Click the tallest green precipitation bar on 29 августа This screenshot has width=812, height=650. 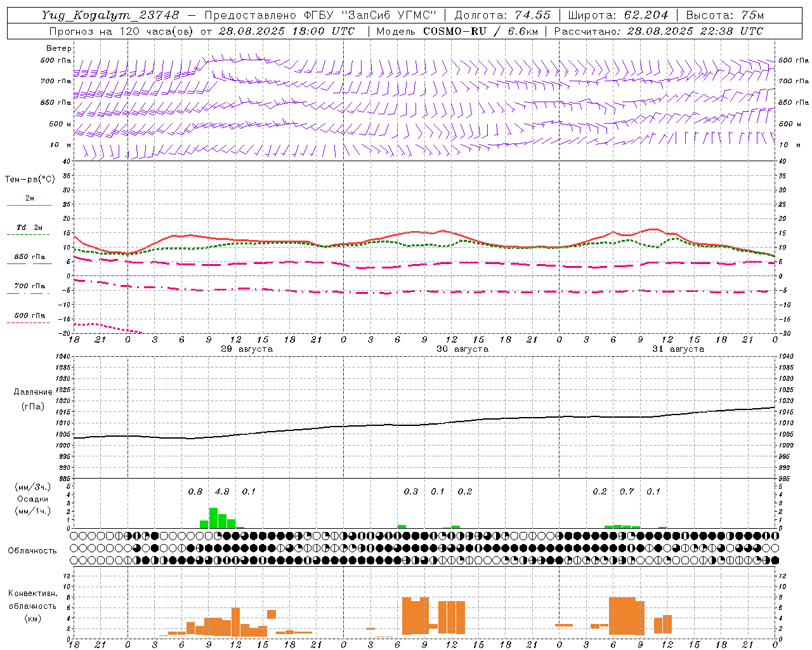[214, 518]
